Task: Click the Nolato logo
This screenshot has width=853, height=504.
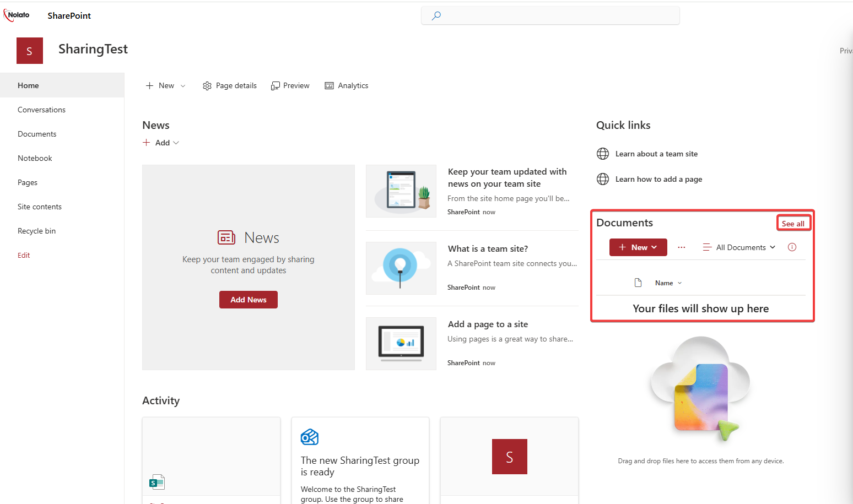Action: pos(17,15)
